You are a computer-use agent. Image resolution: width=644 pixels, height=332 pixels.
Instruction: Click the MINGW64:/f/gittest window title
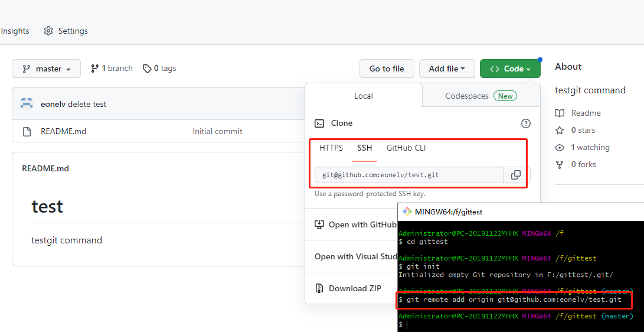click(449, 212)
